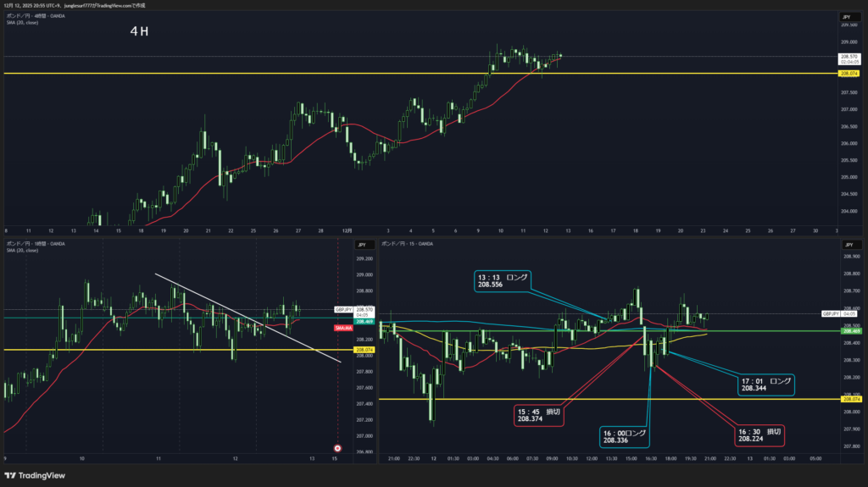Click the SMA (20, close) legend on 1-hour chart
This screenshot has width=868, height=487.
[x=23, y=251]
